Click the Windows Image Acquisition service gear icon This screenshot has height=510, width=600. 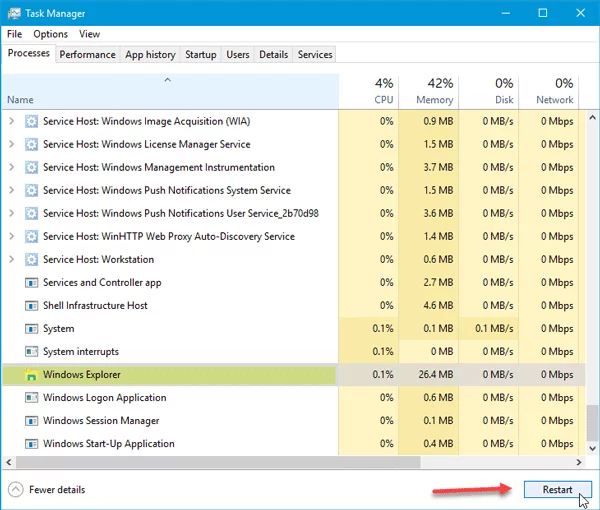[31, 121]
